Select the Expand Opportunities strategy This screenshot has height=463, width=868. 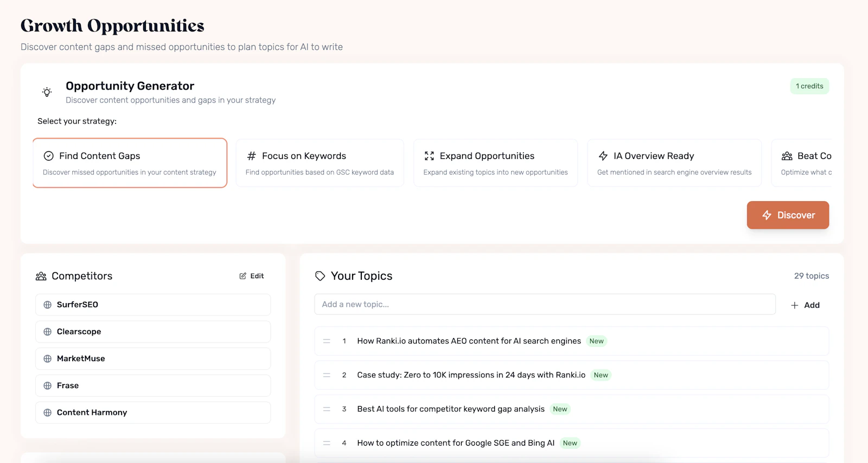495,163
